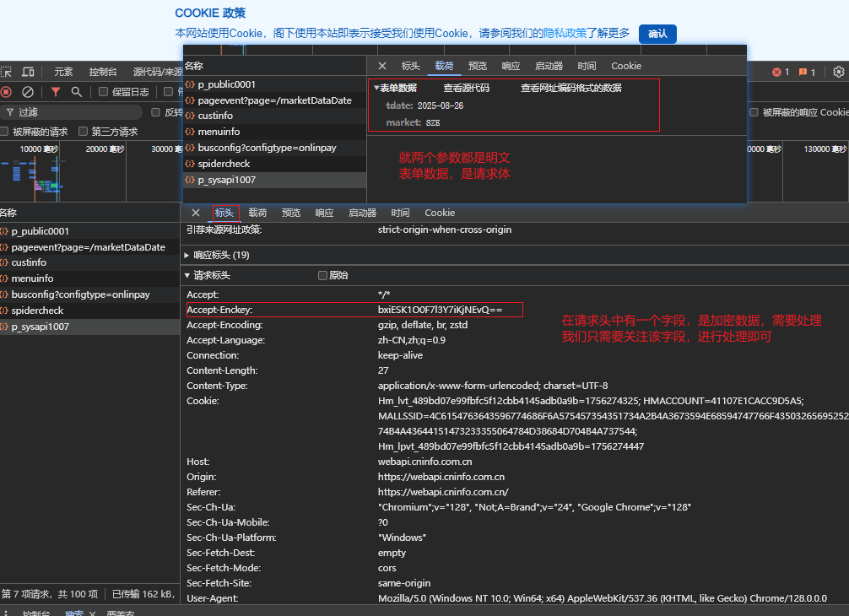Click the red error count badge
Image resolution: width=849 pixels, height=616 pixels.
point(781,72)
